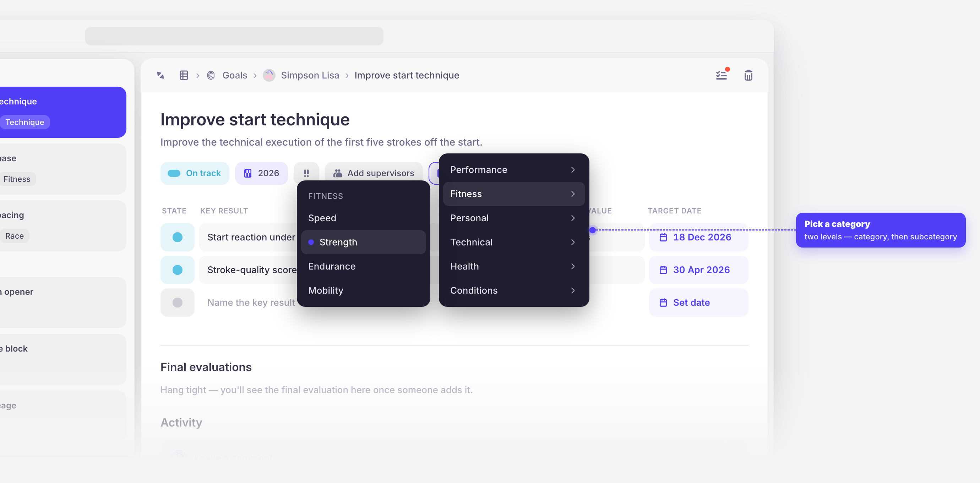Select Strength subcategory
Viewport: 980px width, 483px height.
point(363,242)
